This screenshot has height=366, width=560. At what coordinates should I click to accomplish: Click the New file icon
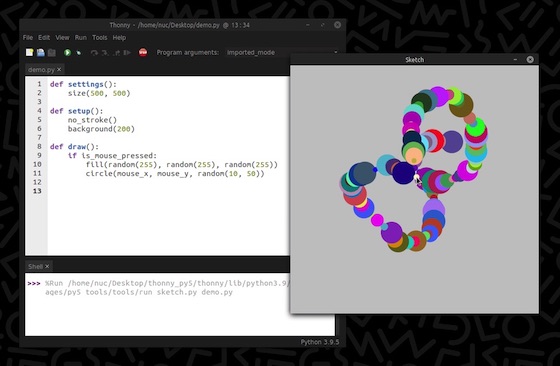30,52
